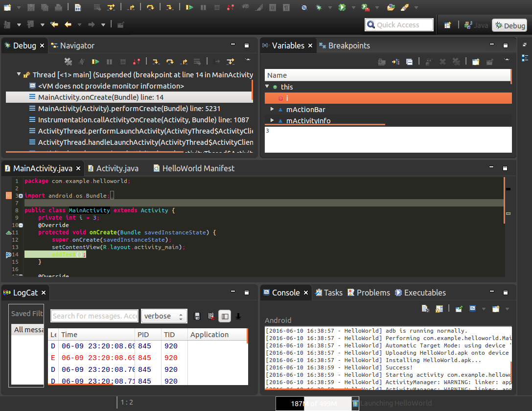Collapse all entries in Variables view
The height and width of the screenshot is (411, 532).
409,62
